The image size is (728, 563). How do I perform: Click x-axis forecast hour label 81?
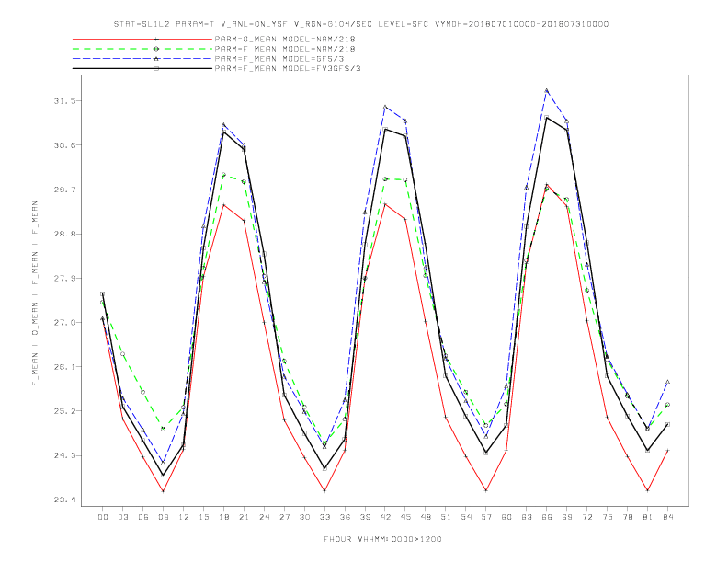pyautogui.click(x=648, y=517)
